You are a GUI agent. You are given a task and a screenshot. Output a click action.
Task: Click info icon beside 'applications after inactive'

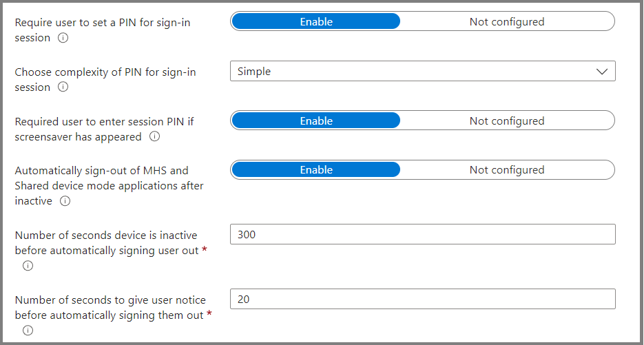coord(65,201)
